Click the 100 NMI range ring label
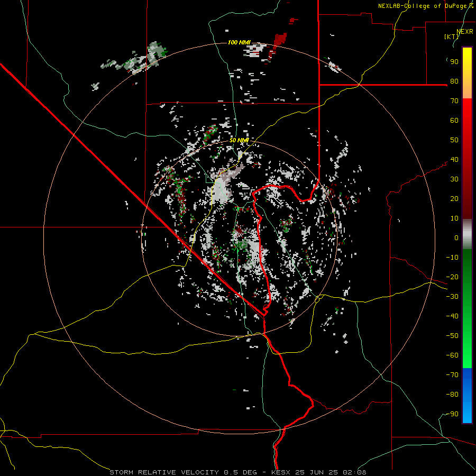The height and width of the screenshot is (476, 476). [239, 42]
